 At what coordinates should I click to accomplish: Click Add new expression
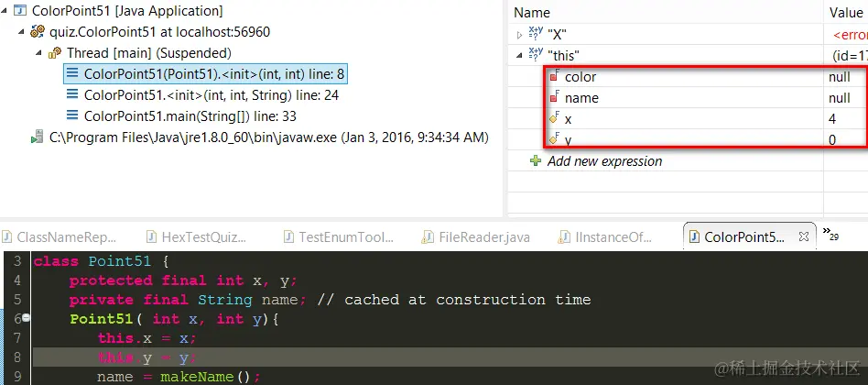[604, 161]
